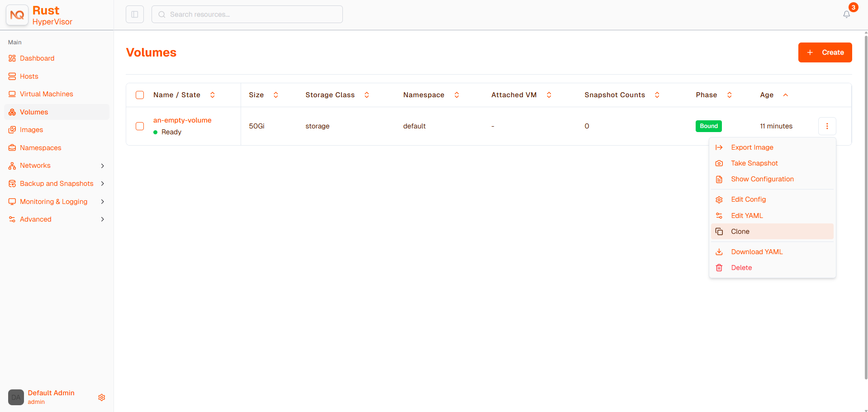Click the Advanced sidebar icon

coord(12,219)
